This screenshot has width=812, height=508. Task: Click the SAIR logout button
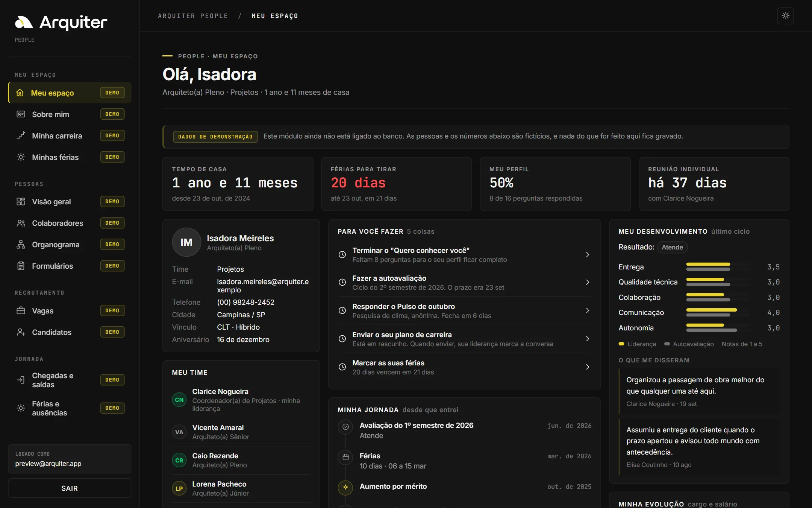pyautogui.click(x=70, y=488)
